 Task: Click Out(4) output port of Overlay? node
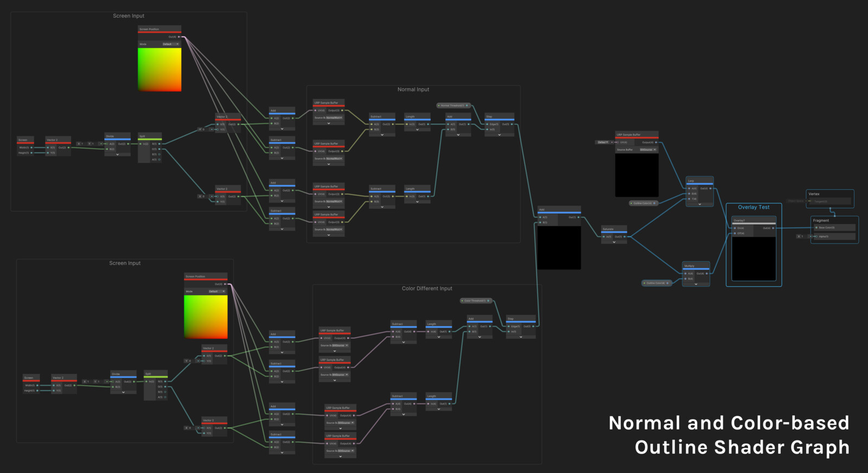point(773,228)
